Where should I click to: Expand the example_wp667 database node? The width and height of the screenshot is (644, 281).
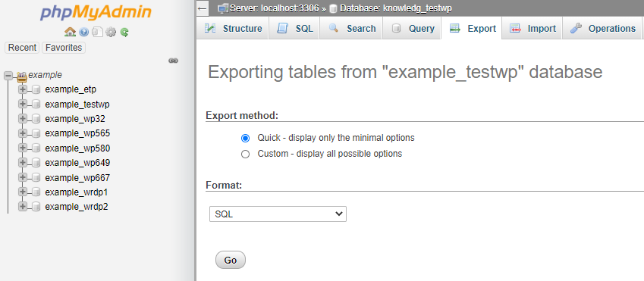pos(23,178)
